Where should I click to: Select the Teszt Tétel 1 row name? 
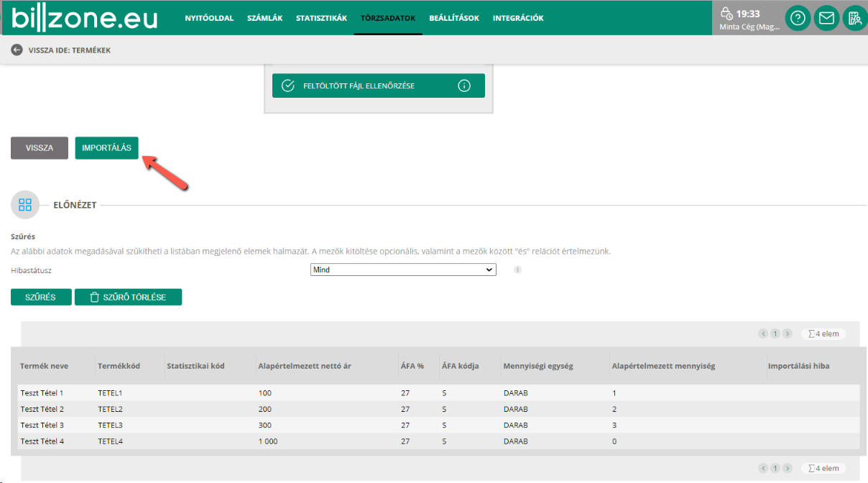pyautogui.click(x=42, y=393)
